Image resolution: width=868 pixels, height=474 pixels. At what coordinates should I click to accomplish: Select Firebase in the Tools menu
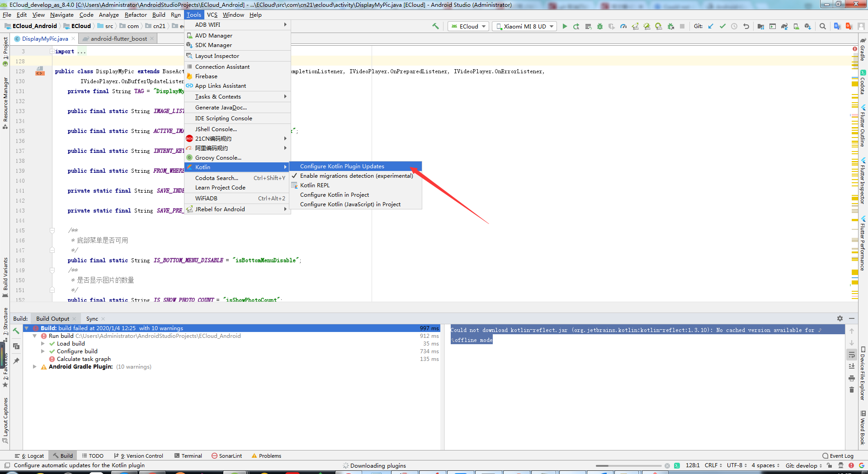237,76
